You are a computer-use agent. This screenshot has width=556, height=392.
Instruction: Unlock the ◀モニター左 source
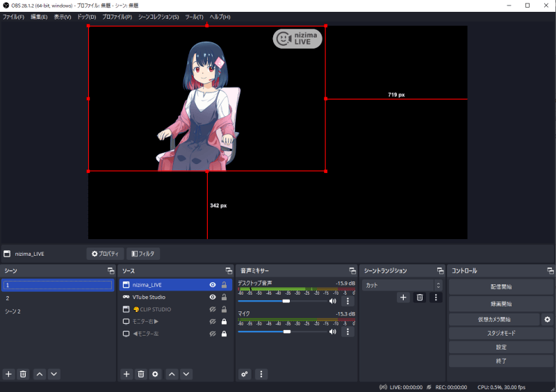tap(224, 334)
